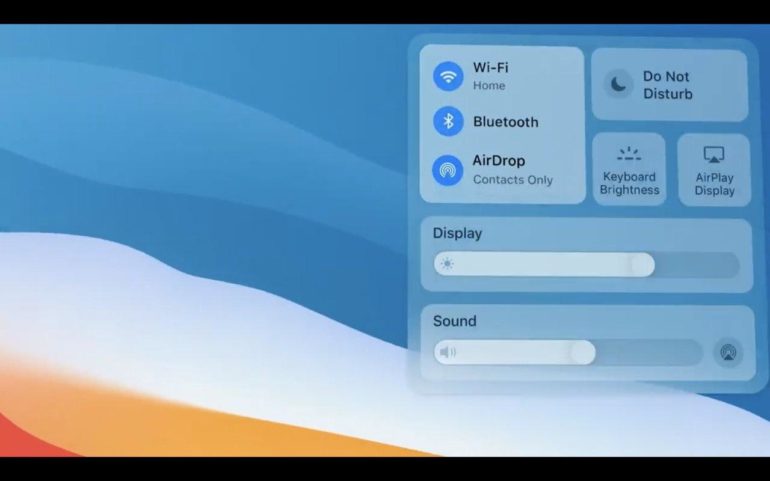Click the Wi-Fi label text
Viewport: 770px width, 481px height.
point(491,67)
